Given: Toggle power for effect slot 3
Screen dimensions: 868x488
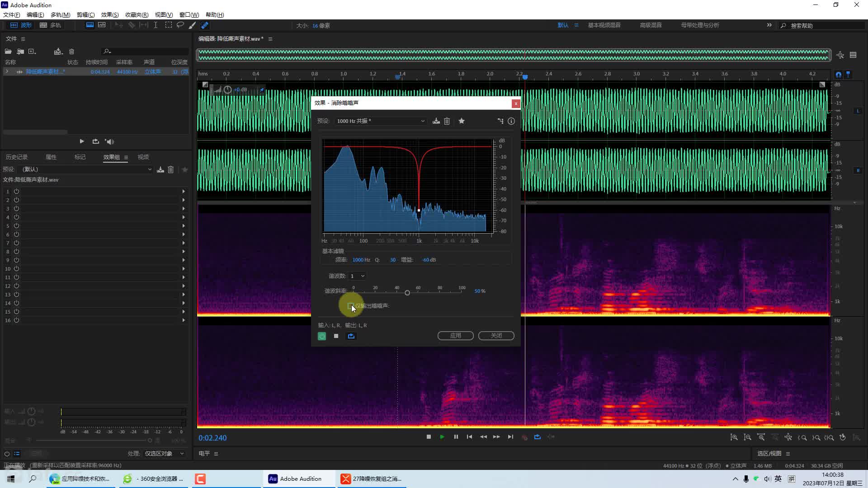Looking at the screenshot, I should point(16,208).
